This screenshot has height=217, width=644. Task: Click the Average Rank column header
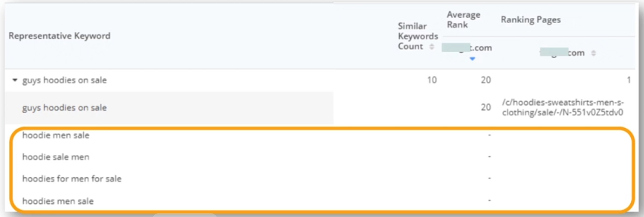(463, 20)
